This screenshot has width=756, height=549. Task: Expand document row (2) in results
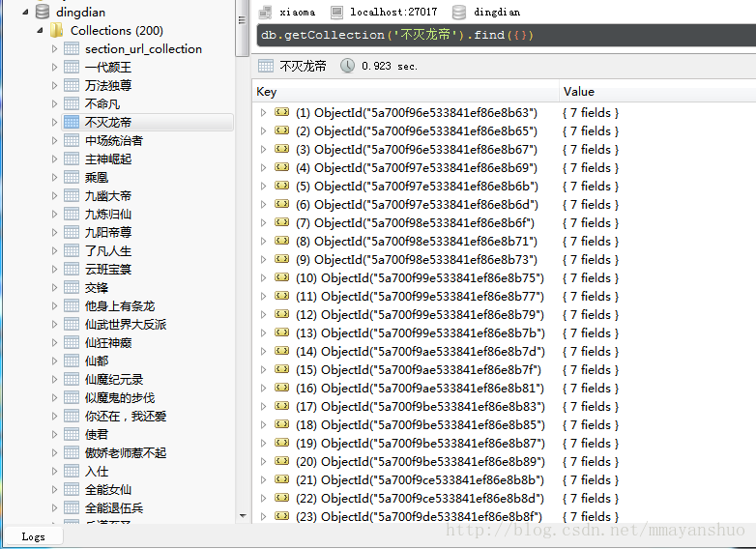coord(263,131)
